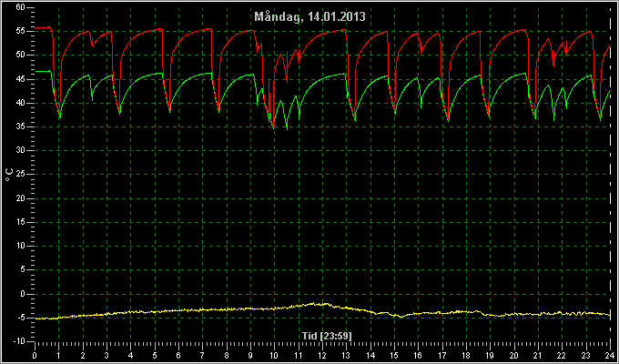Click the x-axis hour label '20'

pos(514,355)
